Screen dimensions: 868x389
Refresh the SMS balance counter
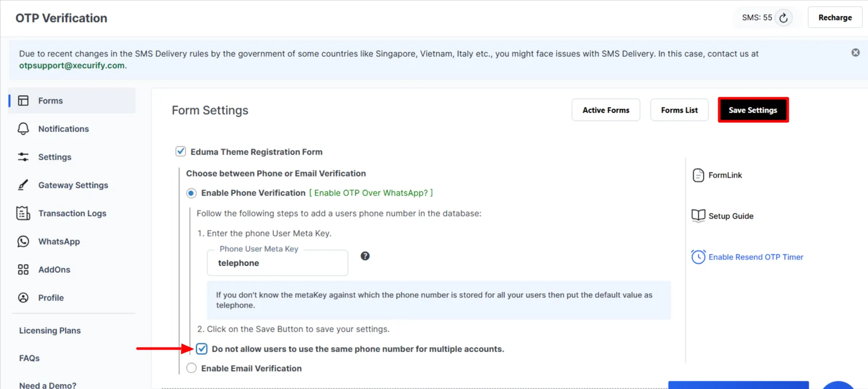783,17
